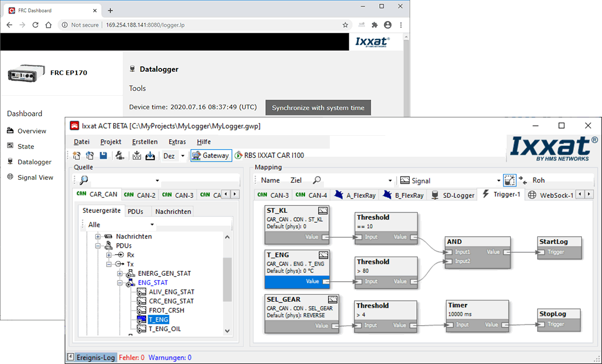Click the Not secure info icon
The height and width of the screenshot is (364, 602).
(x=65, y=25)
